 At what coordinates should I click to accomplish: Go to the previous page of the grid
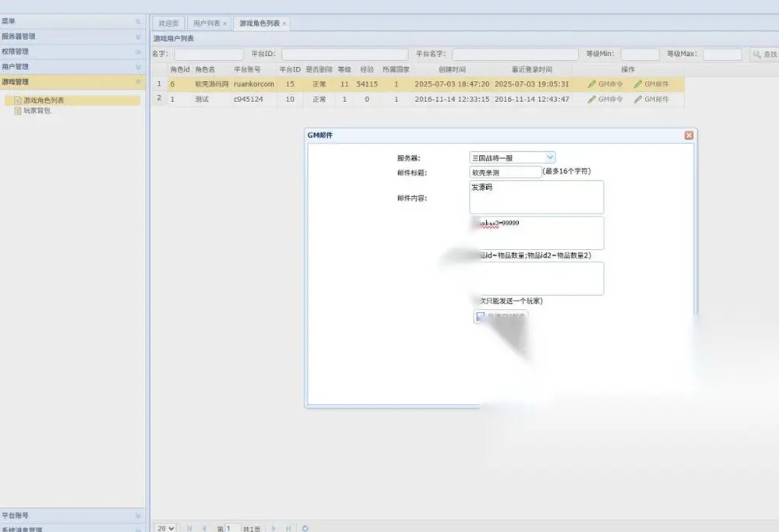[x=204, y=529]
